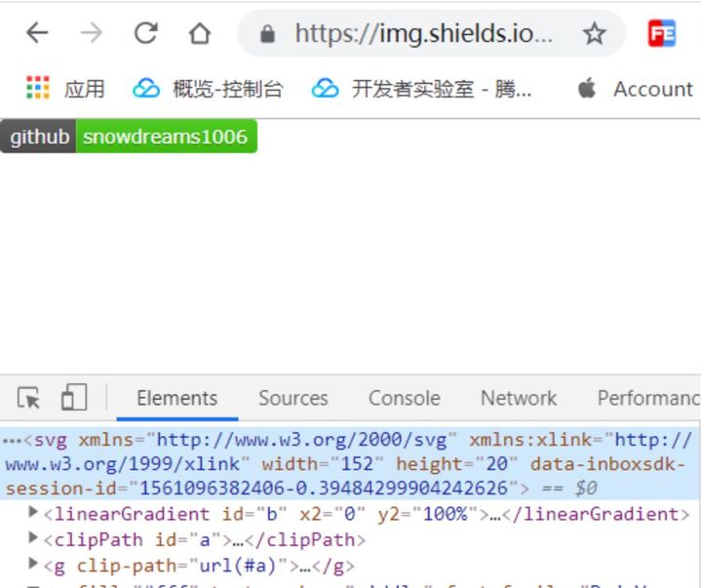Select the linearGradient id="b" row text

point(367,514)
